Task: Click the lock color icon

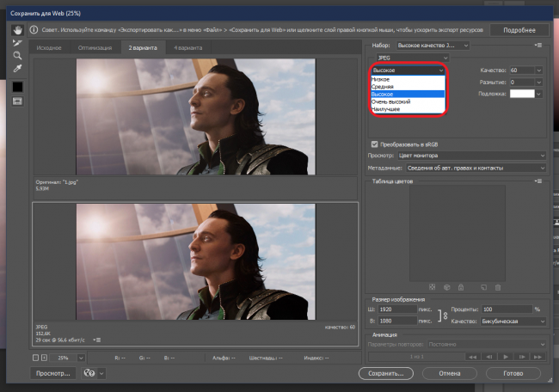Action: click(461, 287)
